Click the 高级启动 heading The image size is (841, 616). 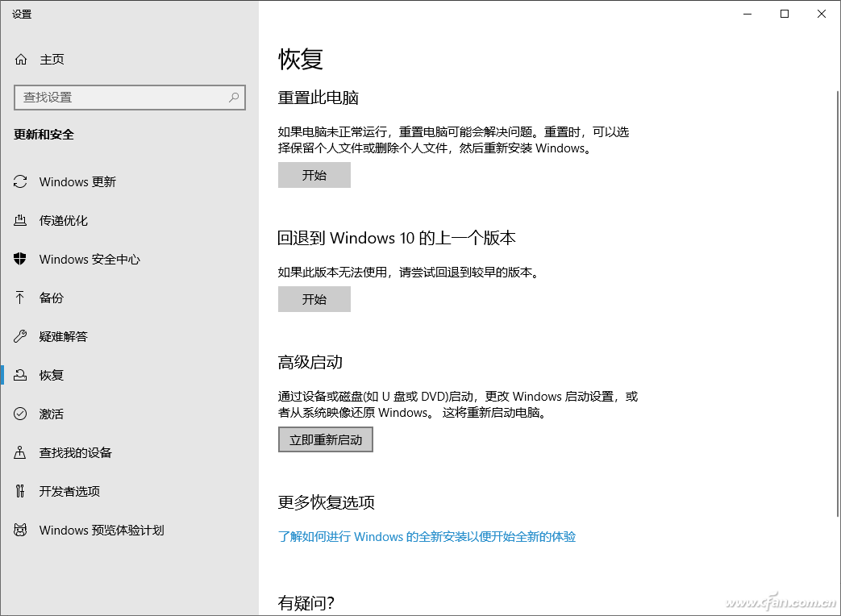coord(310,362)
